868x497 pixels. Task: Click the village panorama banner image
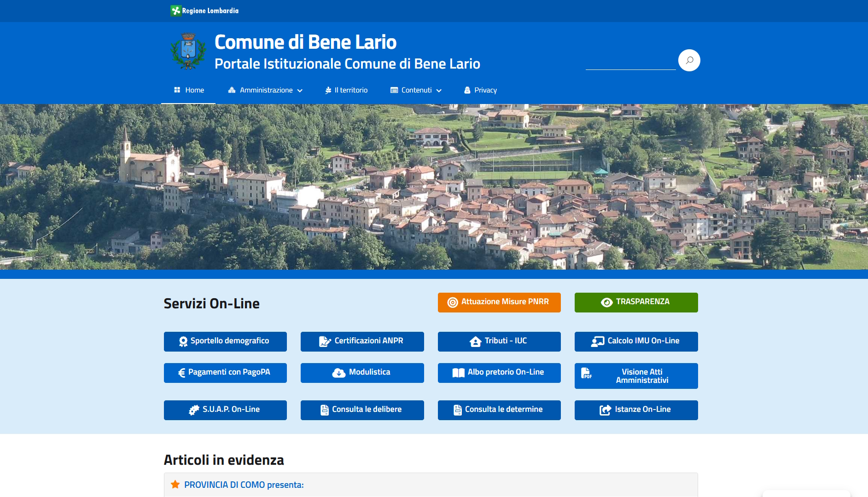pyautogui.click(x=434, y=186)
